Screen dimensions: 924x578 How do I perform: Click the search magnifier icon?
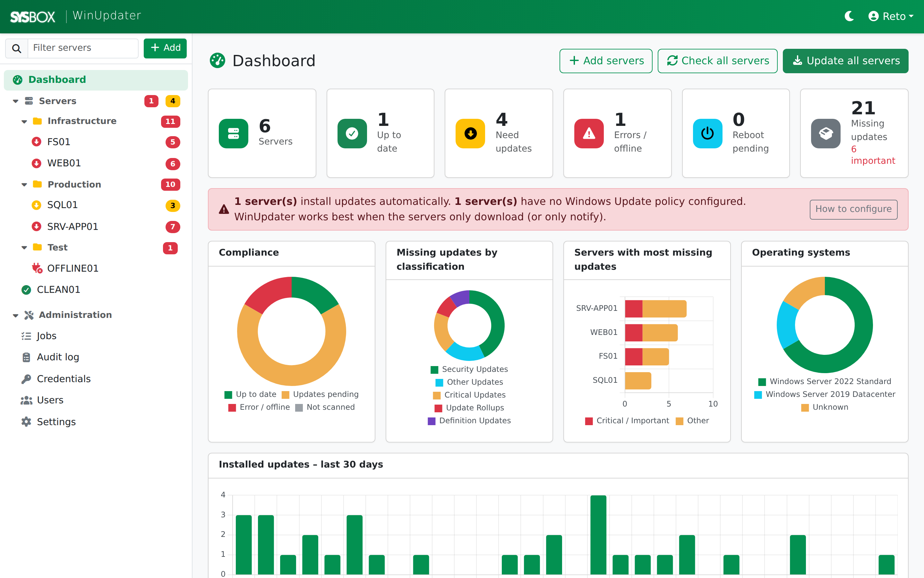(x=16, y=48)
